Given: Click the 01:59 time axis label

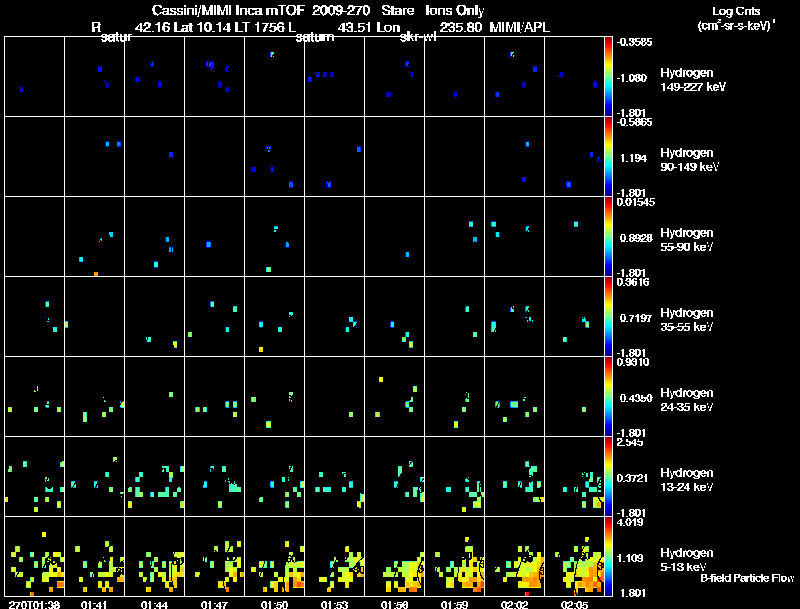Looking at the screenshot, I should coord(455,604).
